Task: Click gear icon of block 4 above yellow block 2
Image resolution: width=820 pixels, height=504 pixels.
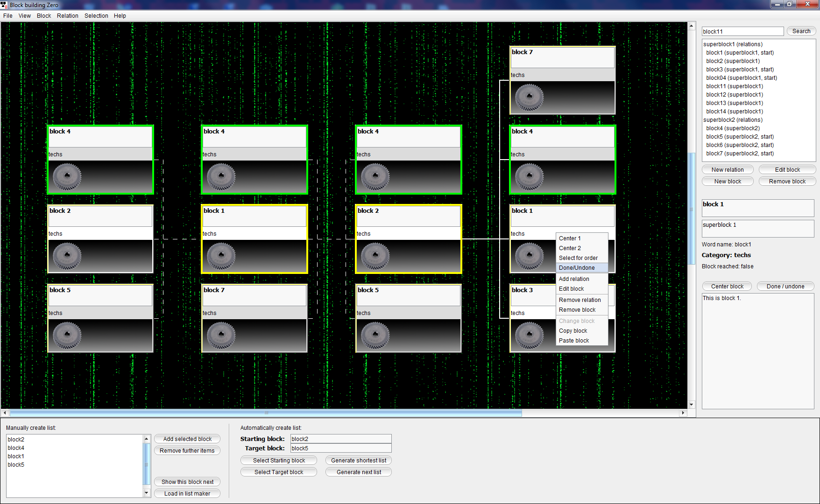Action: click(375, 176)
